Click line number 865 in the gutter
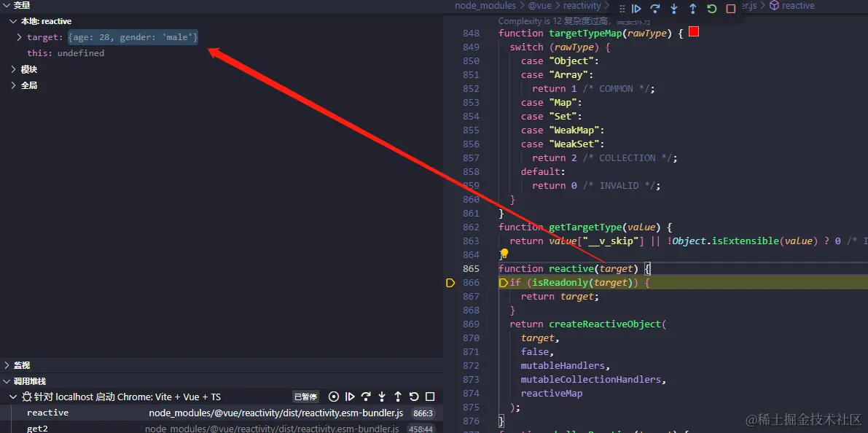The width and height of the screenshot is (868, 433). click(x=471, y=268)
